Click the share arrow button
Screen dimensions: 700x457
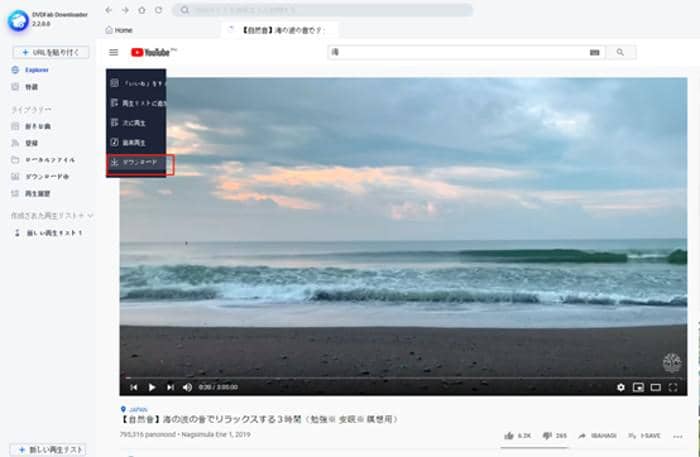tap(597, 436)
